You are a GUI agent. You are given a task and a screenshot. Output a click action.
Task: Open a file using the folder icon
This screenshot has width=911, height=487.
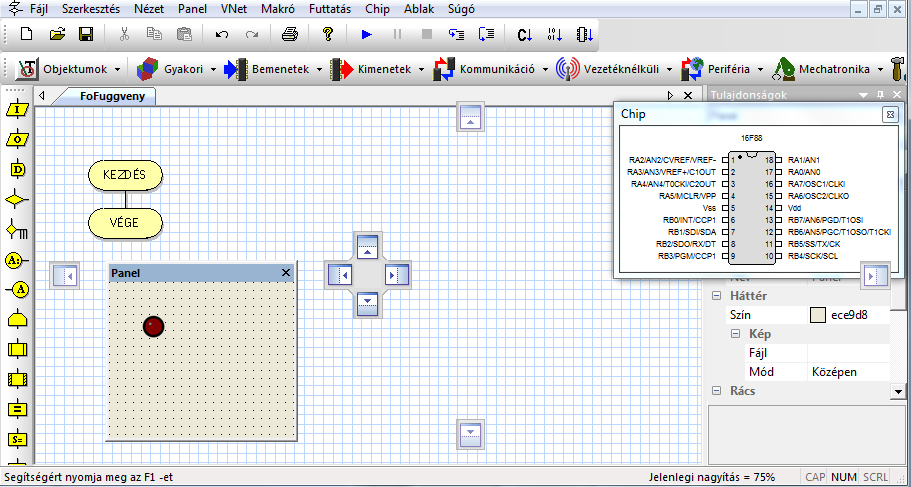pyautogui.click(x=56, y=34)
